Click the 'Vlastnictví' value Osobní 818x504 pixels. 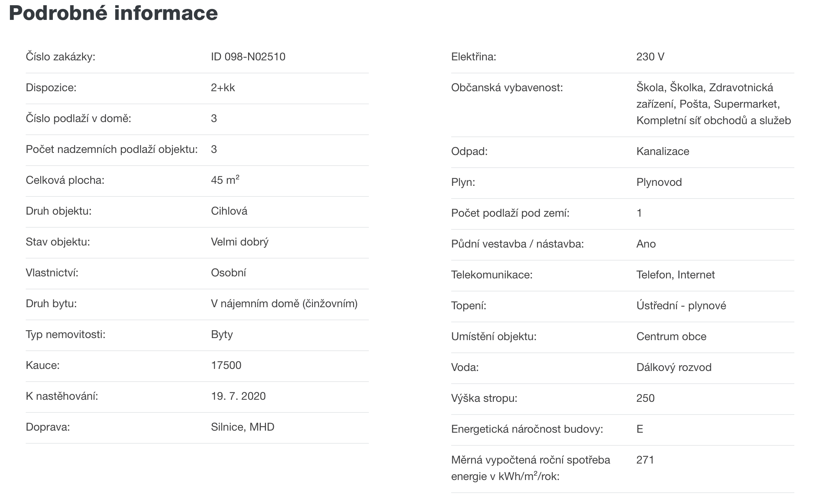coord(229,273)
